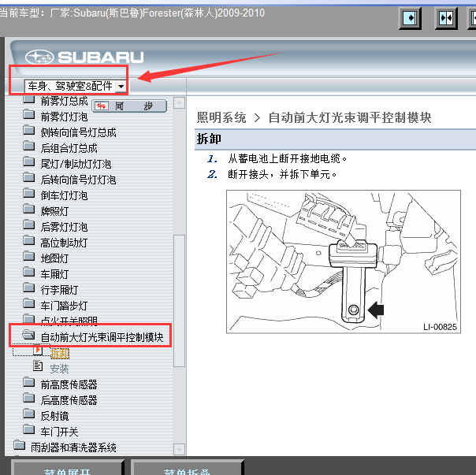
Task: Click the 拆卸 section heading
Action: tap(209, 139)
